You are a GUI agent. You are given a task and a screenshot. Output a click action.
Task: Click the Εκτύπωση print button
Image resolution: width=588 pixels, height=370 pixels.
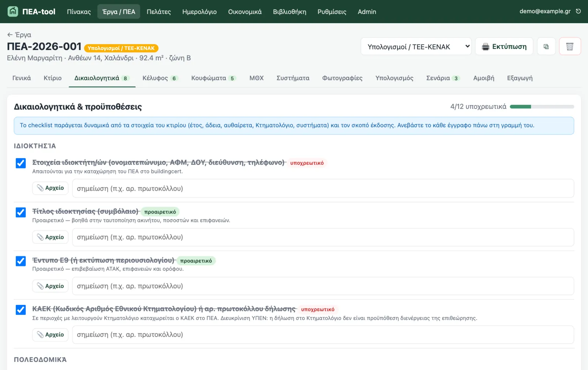coord(504,47)
